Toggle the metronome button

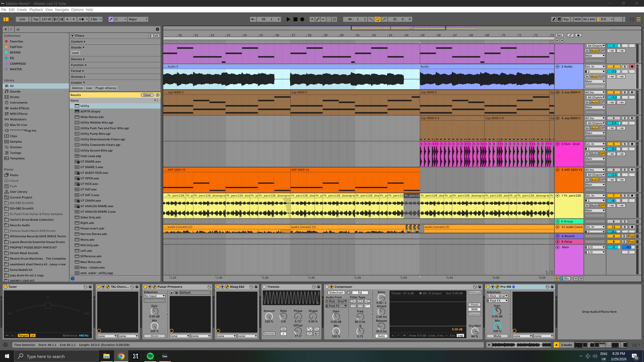[81, 19]
